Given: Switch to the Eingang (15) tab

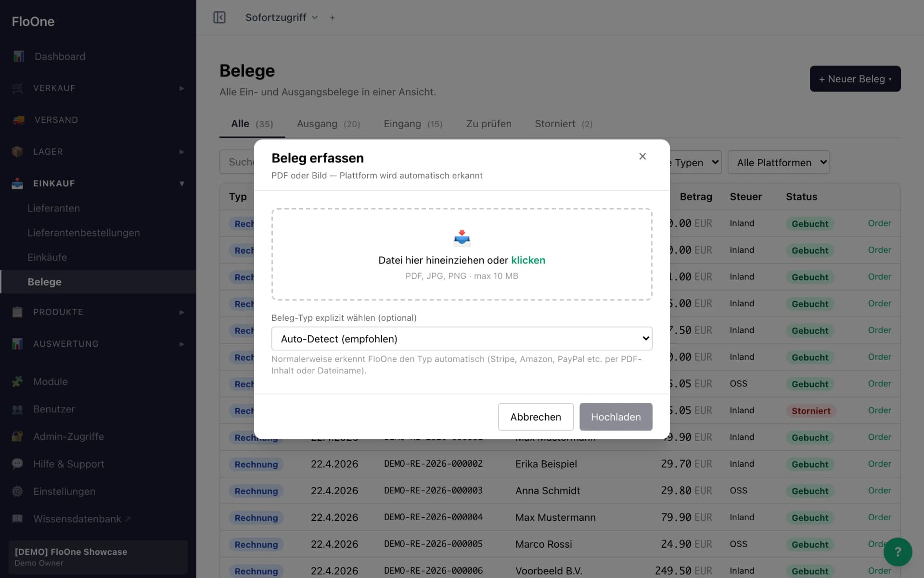Looking at the screenshot, I should pyautogui.click(x=413, y=124).
